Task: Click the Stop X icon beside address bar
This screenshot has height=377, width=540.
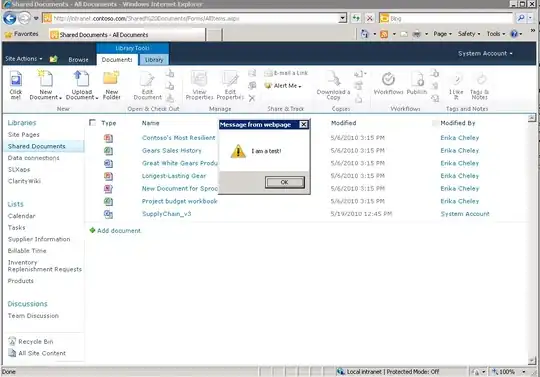Action: (370, 18)
